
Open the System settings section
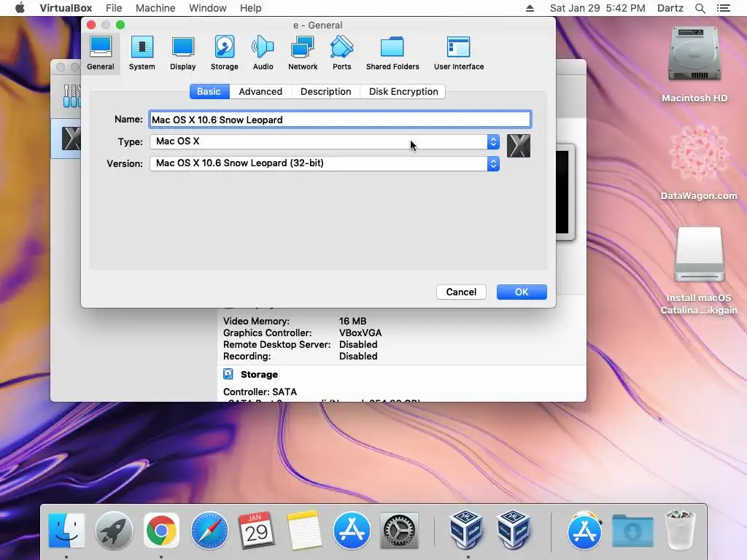pos(142,53)
